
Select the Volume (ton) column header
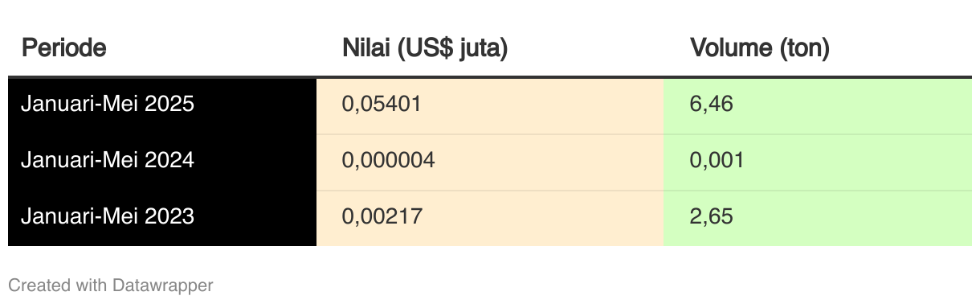[x=759, y=48]
